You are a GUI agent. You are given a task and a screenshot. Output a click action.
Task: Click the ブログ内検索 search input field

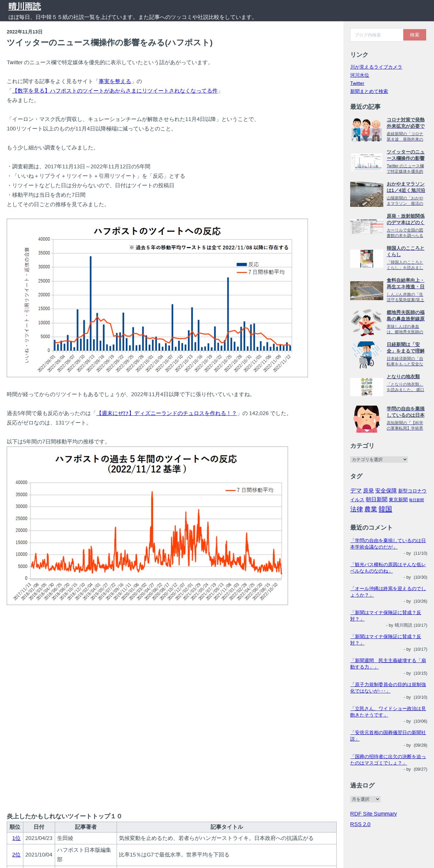pos(377,35)
